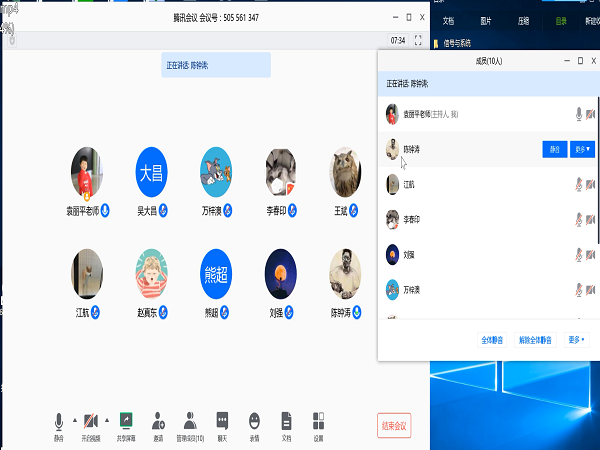
Task: Toggle 李春印 microphone in the members list
Action: point(579,220)
